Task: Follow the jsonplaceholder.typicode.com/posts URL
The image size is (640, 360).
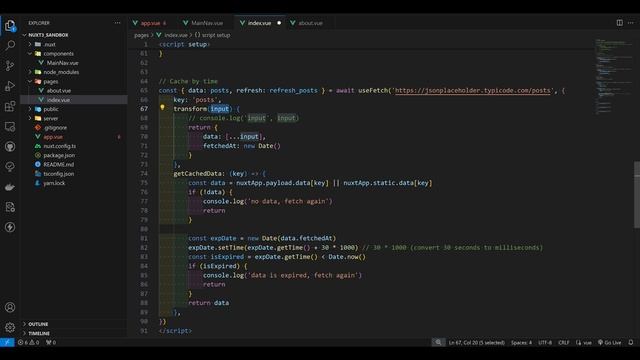Action: [x=472, y=90]
